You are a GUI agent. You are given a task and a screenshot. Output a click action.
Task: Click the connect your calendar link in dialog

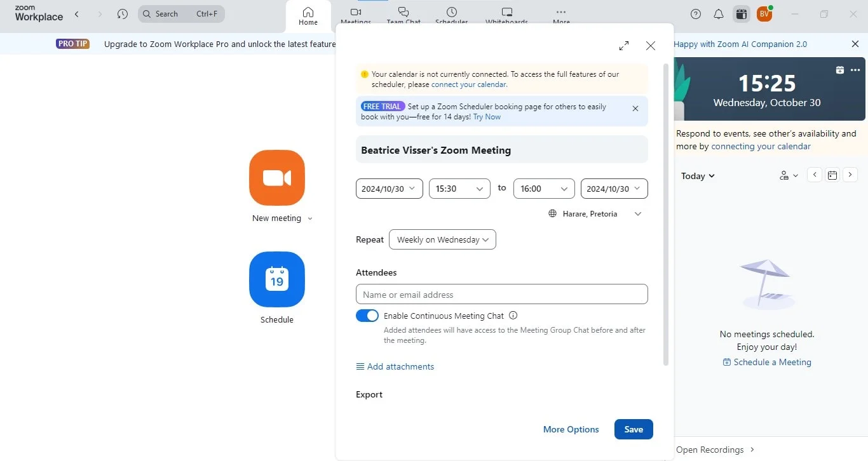pos(469,84)
